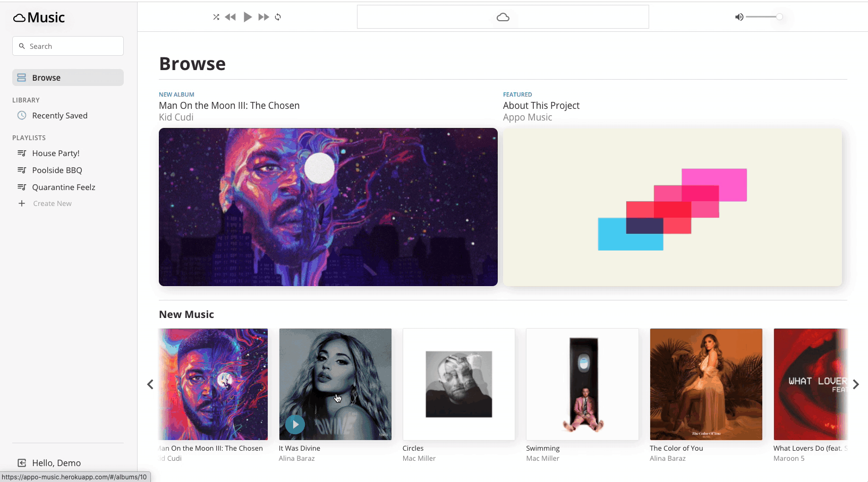Click the Quarantine Feelz playlist icon
Image resolution: width=868 pixels, height=482 pixels.
pyautogui.click(x=22, y=187)
